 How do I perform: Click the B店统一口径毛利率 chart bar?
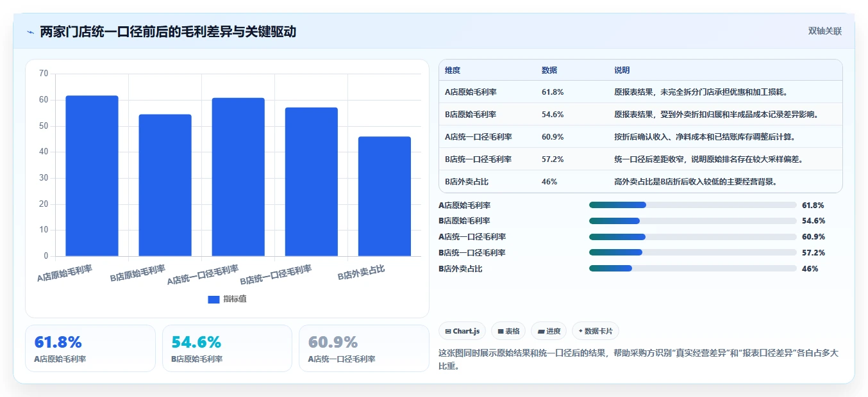[311, 182]
